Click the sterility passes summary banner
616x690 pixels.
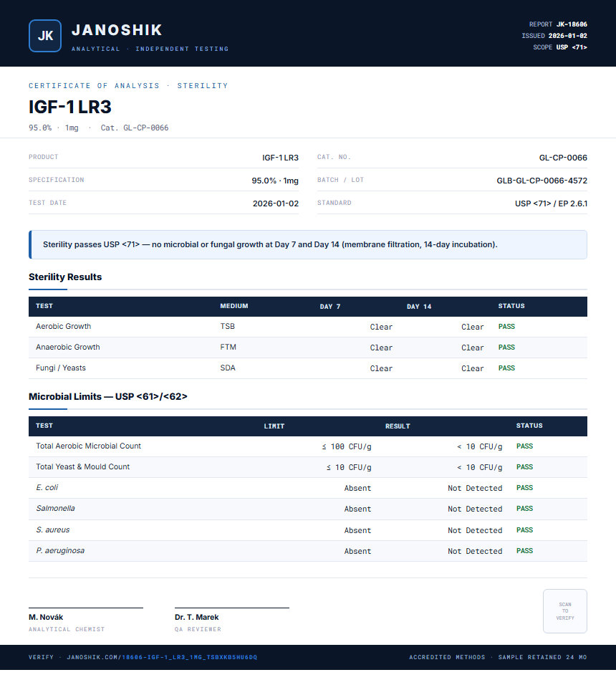pyautogui.click(x=308, y=244)
